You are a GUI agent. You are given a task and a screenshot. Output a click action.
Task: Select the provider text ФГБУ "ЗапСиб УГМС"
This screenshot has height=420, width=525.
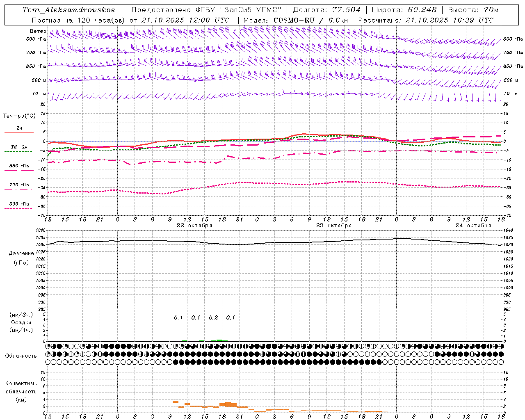click(x=238, y=10)
